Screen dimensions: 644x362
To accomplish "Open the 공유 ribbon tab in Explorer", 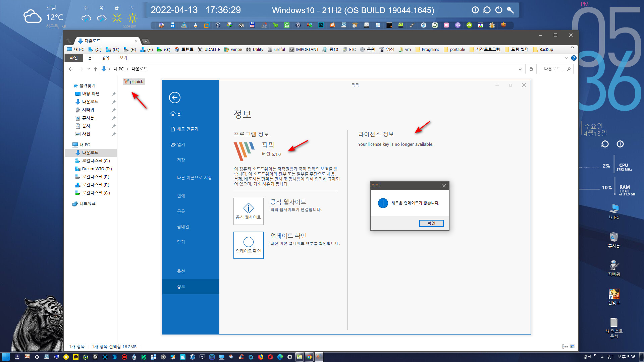I will (x=106, y=58).
